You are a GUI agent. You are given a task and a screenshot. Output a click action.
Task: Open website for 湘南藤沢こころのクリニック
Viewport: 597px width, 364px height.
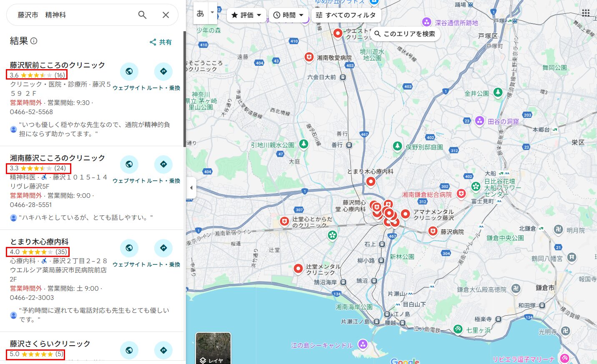(129, 165)
